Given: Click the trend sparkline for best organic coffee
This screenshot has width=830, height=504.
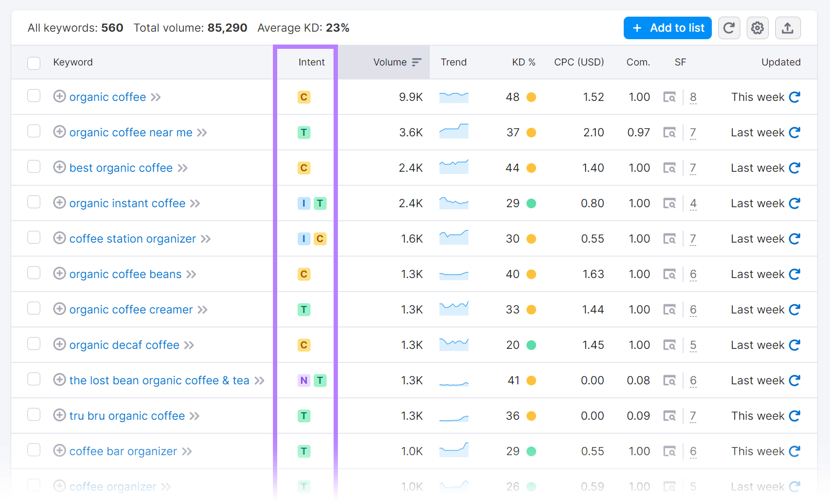Looking at the screenshot, I should coord(453,167).
